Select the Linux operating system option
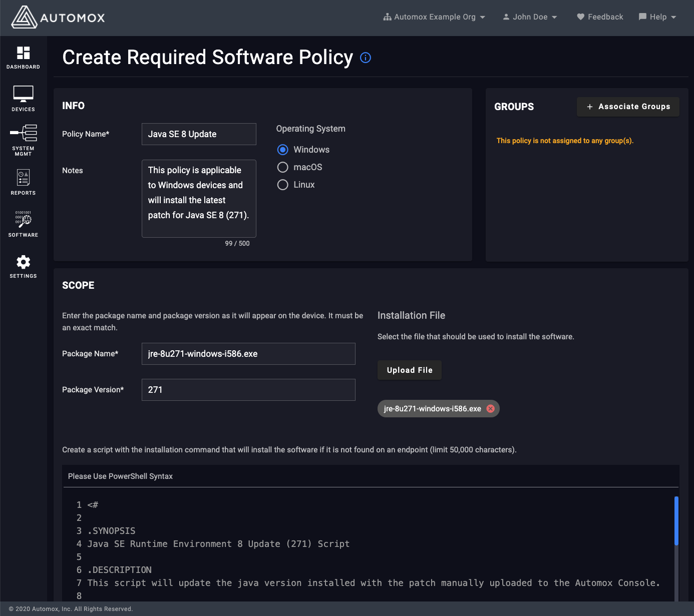The image size is (694, 616). coord(283,185)
